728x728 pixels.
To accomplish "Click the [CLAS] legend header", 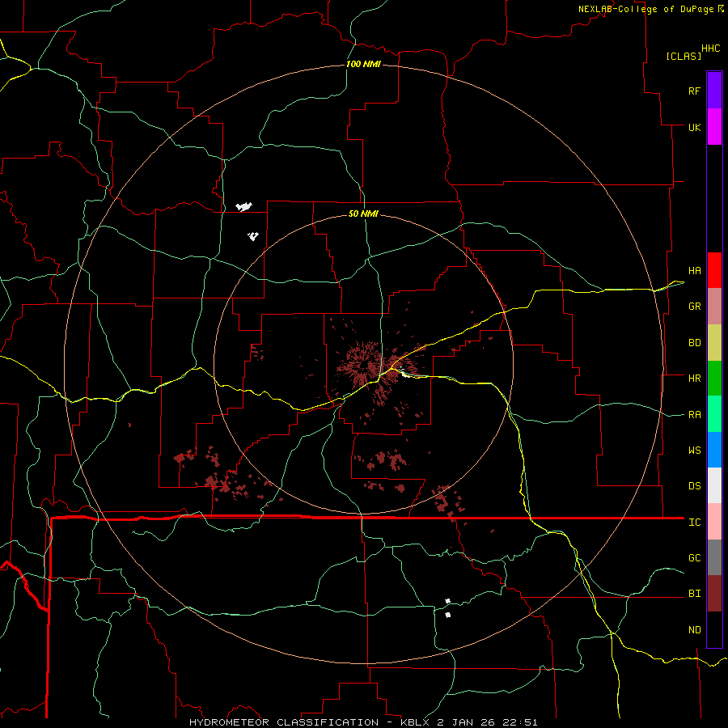I will coord(684,56).
